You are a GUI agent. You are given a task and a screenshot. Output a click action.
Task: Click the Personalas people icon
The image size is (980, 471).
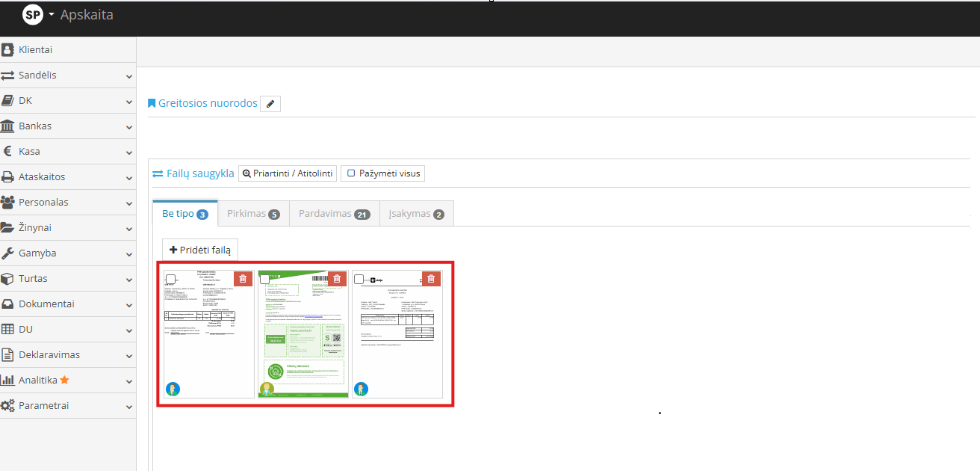point(7,203)
